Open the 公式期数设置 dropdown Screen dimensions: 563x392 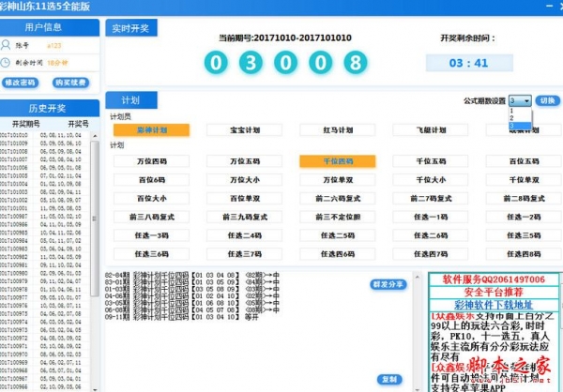tap(520, 101)
